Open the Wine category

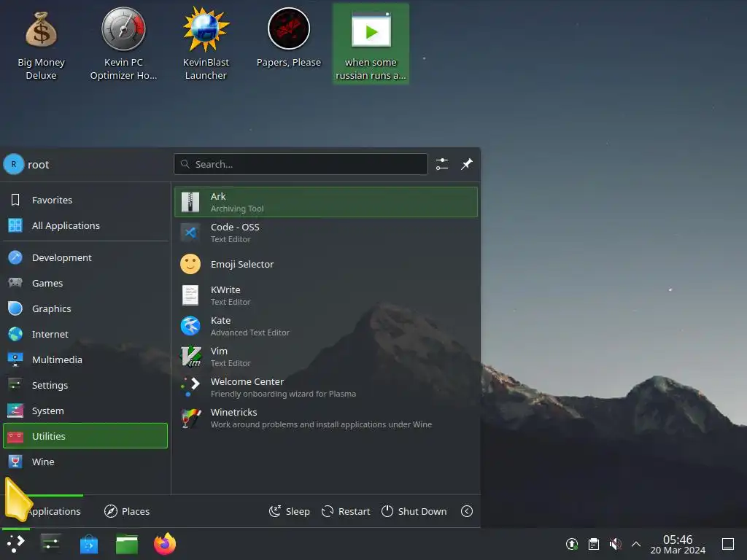pyautogui.click(x=86, y=462)
